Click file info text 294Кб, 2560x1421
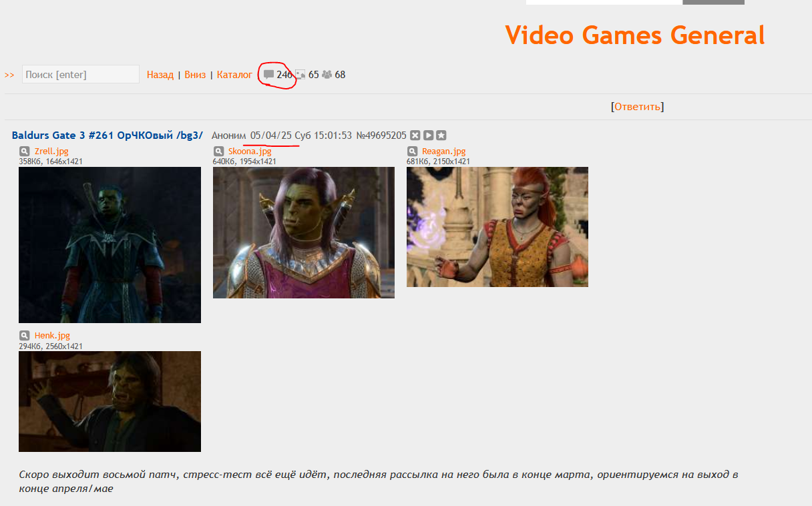This screenshot has height=506, width=812. 51,346
